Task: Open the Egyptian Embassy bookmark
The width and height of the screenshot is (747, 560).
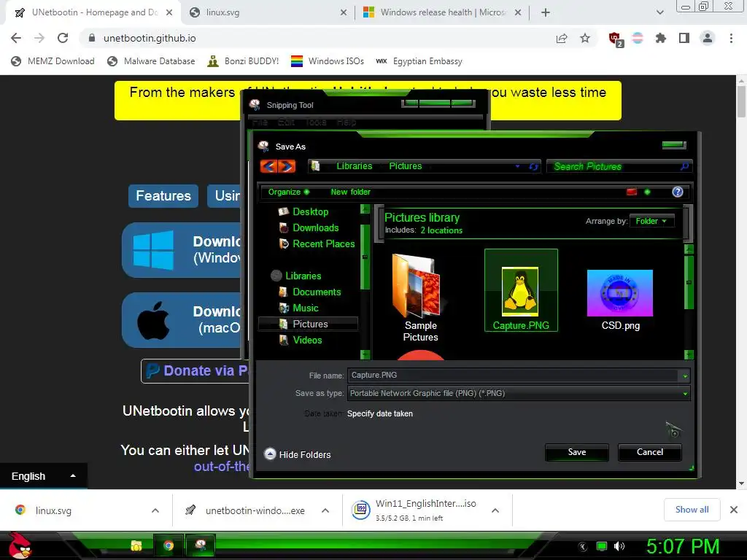Action: pyautogui.click(x=419, y=61)
